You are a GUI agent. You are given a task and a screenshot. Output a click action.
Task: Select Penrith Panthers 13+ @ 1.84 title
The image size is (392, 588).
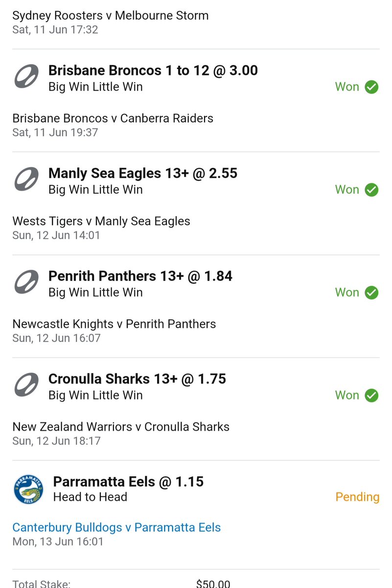pos(140,276)
